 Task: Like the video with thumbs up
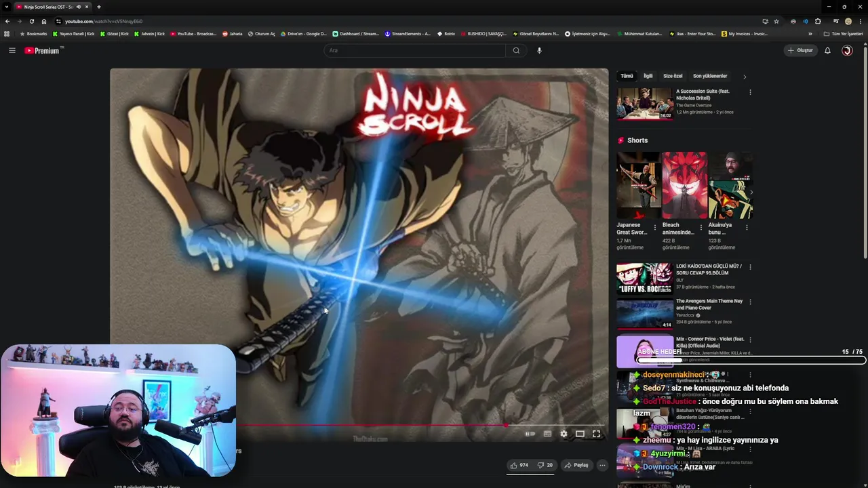pyautogui.click(x=519, y=465)
